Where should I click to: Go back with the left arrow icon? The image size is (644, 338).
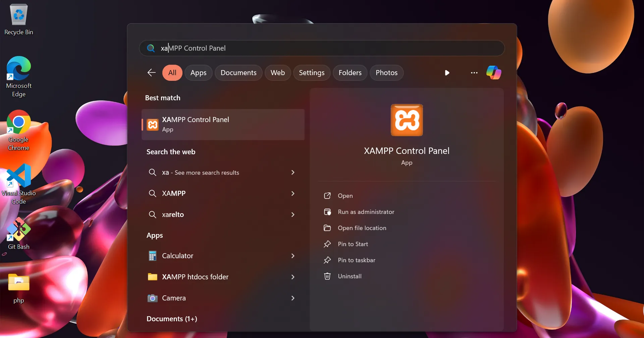tap(152, 73)
